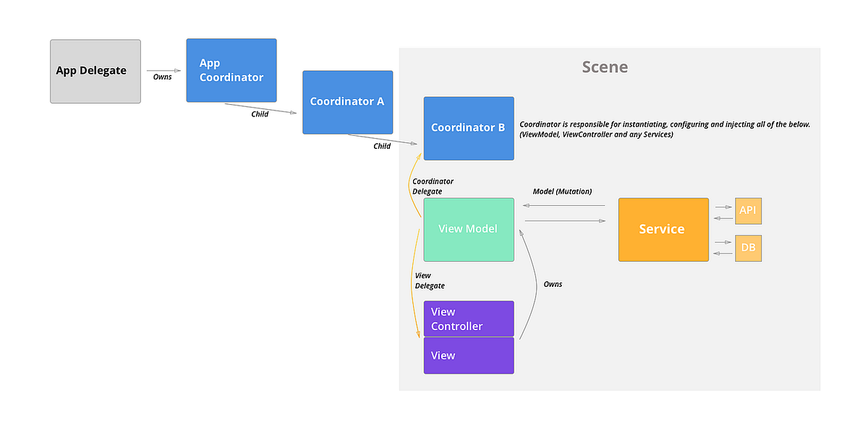Select the Owns label near App Delegate
The image size is (868, 435).
pyautogui.click(x=163, y=76)
